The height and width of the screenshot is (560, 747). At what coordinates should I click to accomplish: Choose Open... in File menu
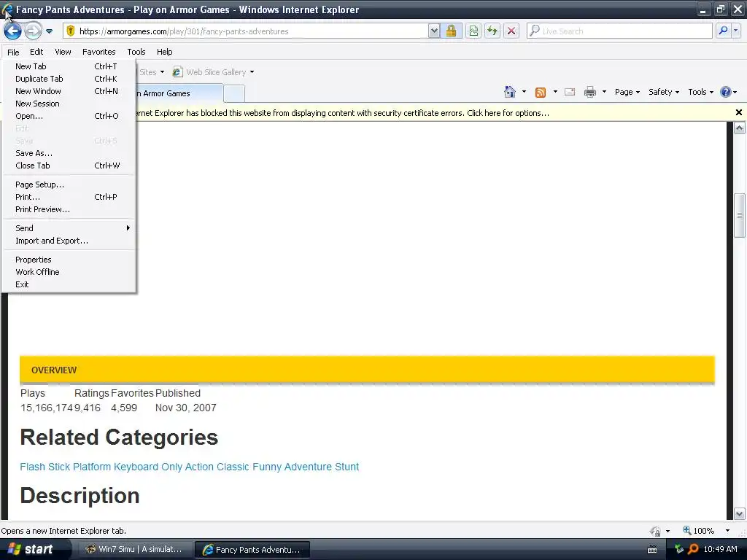[x=69, y=116]
